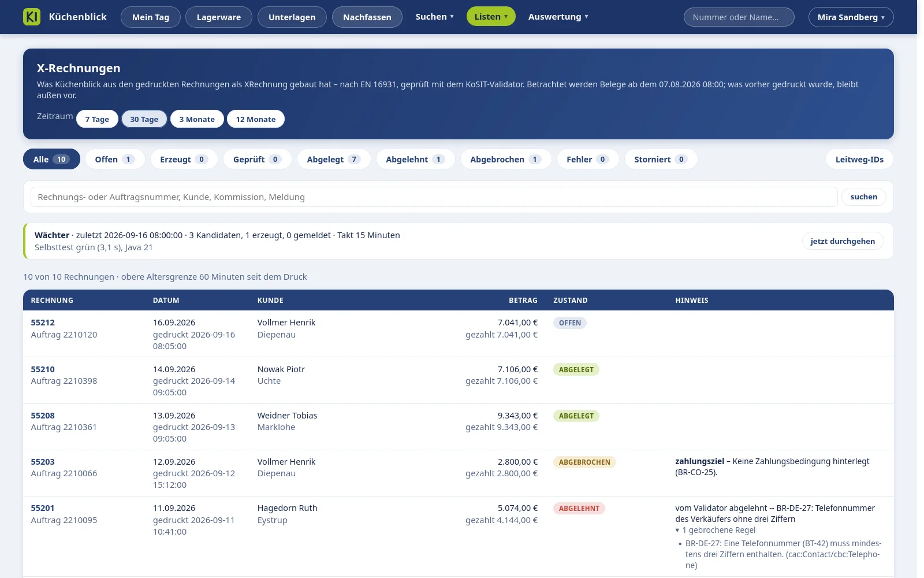Open Nachfassen section
The image size is (924, 578).
pos(367,17)
